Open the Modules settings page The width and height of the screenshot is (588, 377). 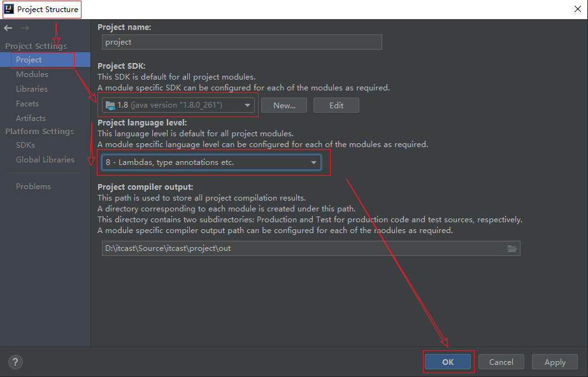tap(32, 75)
